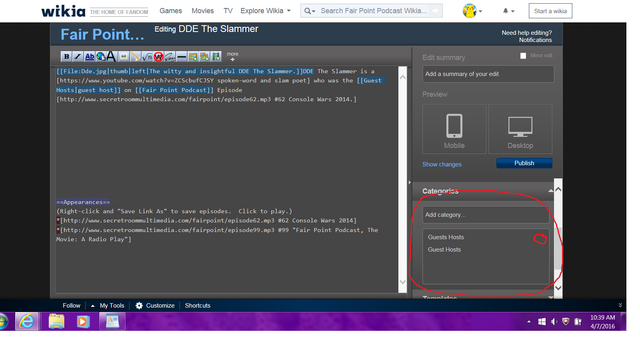Insert a horizontal line
Screen dimensions: 640x360
[181, 57]
